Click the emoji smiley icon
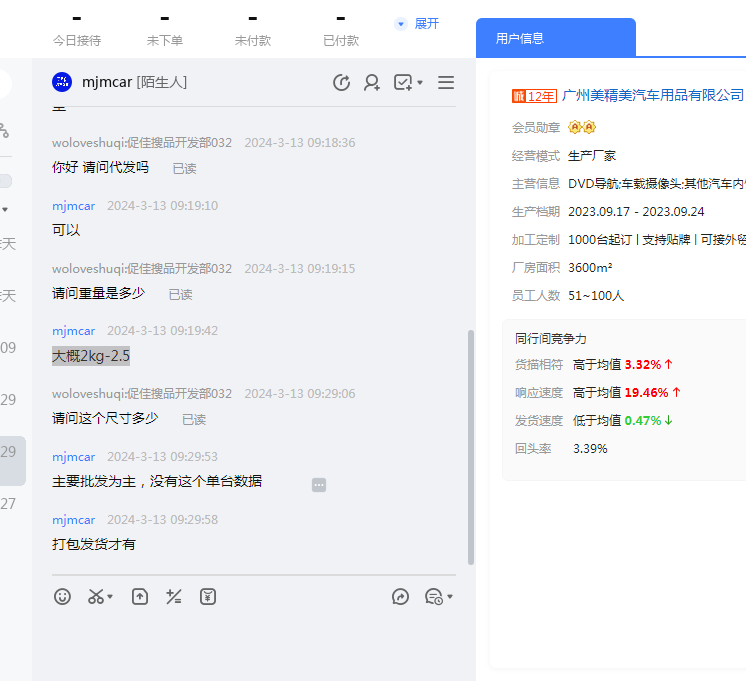The image size is (746, 681). pyautogui.click(x=63, y=597)
